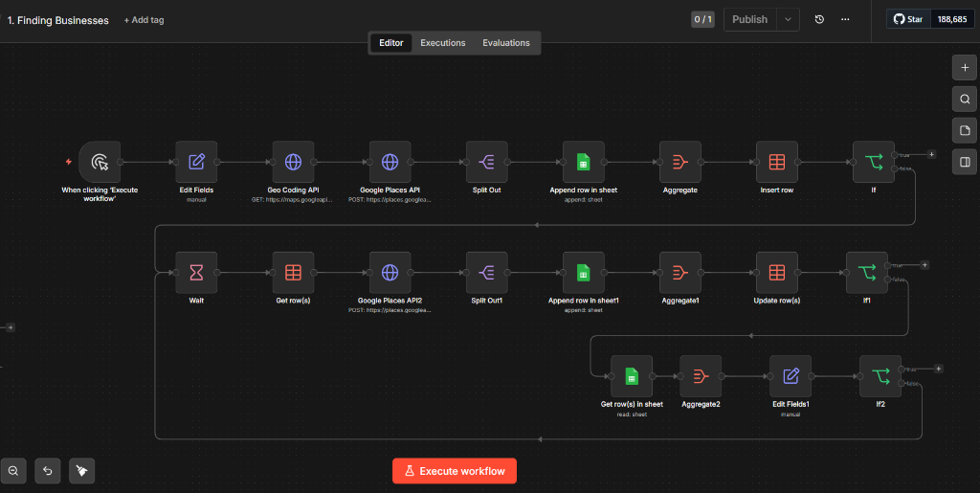Click the GitHub Star button
980x493 pixels.
[x=909, y=19]
